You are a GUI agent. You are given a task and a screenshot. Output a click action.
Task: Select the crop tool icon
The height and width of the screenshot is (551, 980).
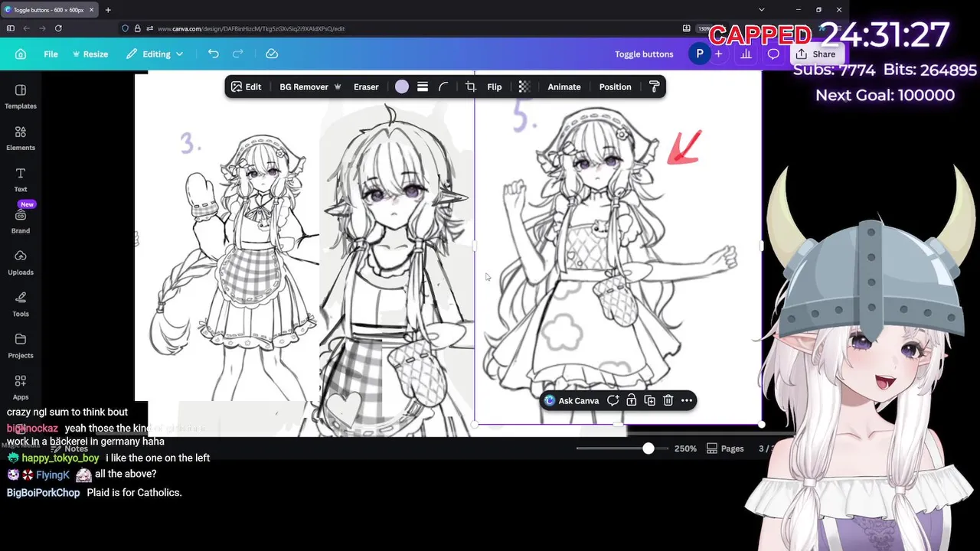point(471,86)
